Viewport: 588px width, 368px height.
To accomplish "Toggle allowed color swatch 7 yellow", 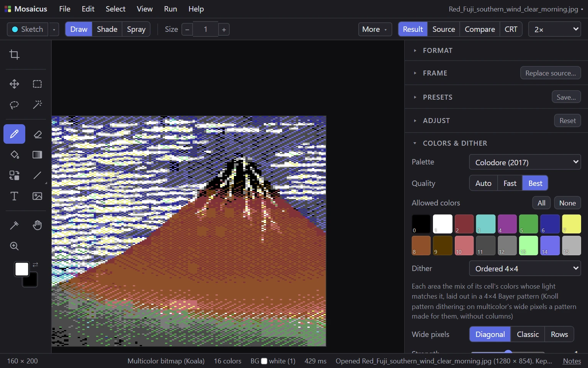I will (x=572, y=224).
